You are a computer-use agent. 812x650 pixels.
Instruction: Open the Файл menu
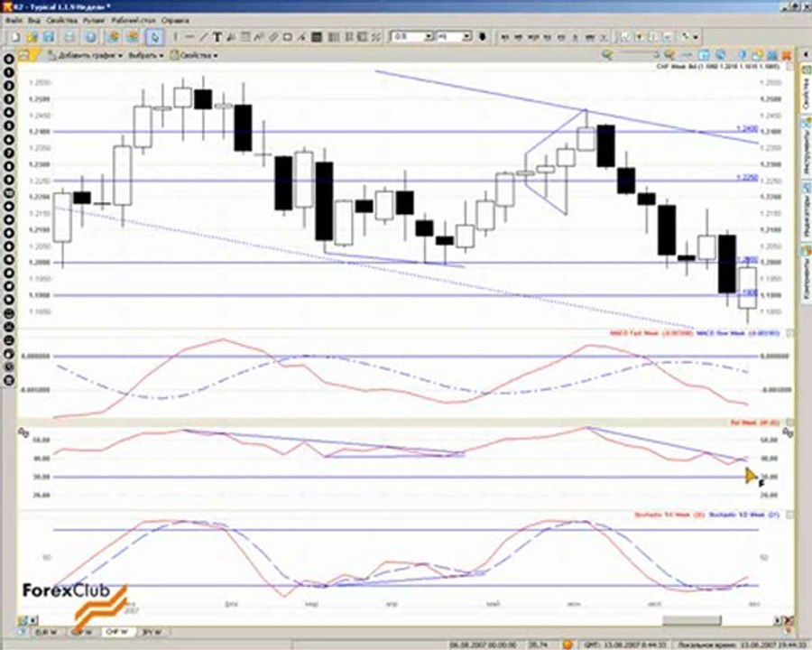click(14, 21)
